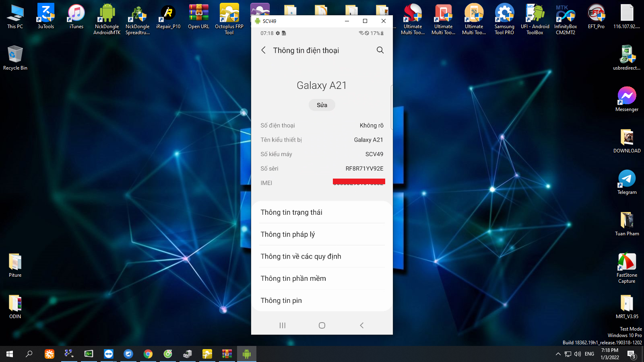
Task: Open search in phone info screen
Action: click(x=380, y=50)
